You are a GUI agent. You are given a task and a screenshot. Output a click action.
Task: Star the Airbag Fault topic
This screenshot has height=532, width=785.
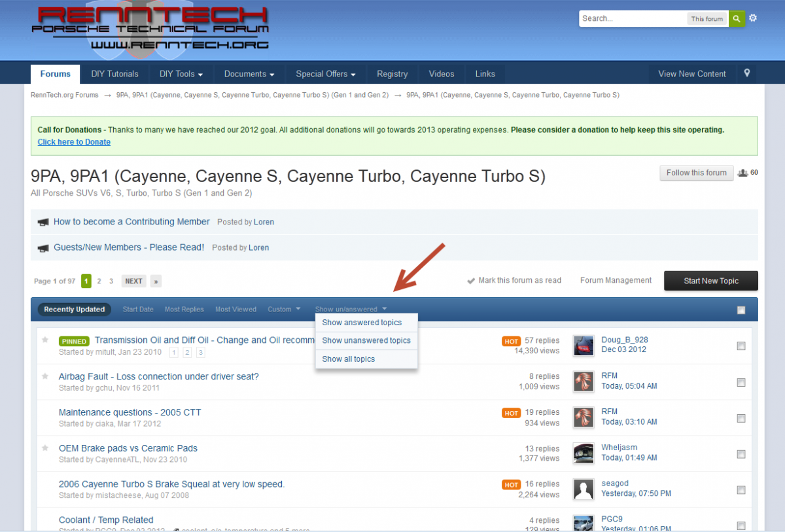45,376
